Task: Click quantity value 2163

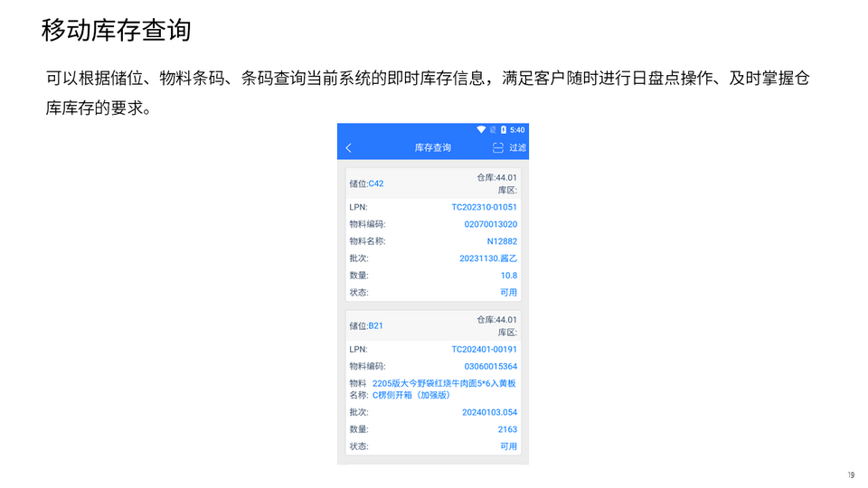Action: (x=507, y=429)
